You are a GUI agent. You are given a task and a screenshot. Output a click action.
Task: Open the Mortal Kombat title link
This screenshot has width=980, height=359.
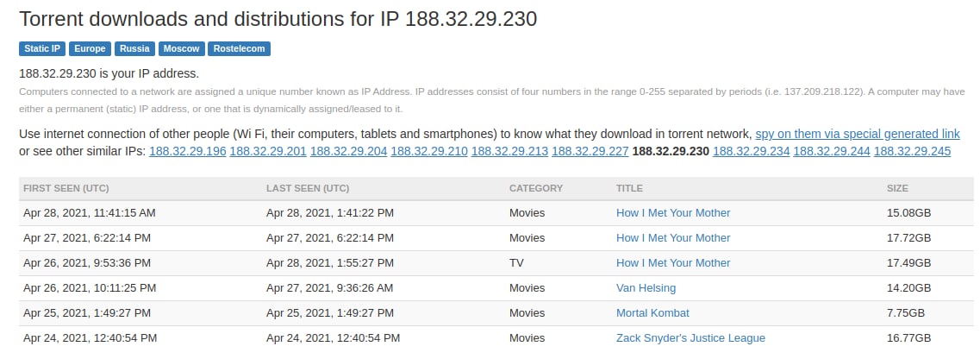pos(652,312)
